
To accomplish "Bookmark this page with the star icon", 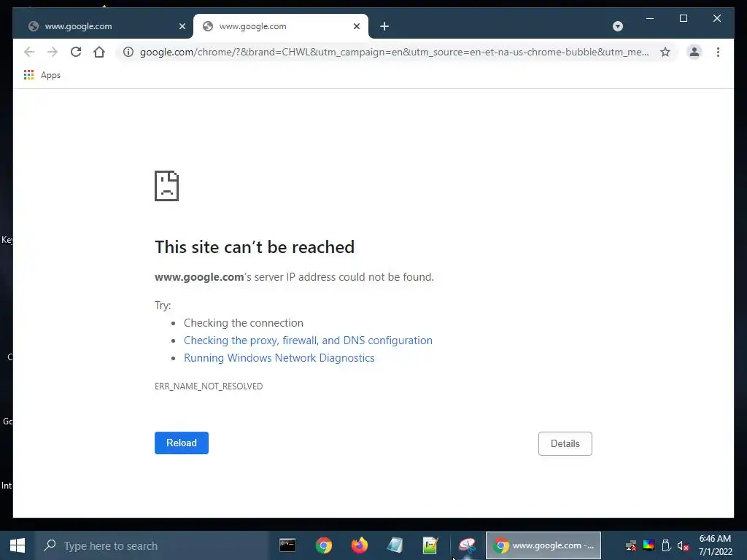I will coord(665,52).
